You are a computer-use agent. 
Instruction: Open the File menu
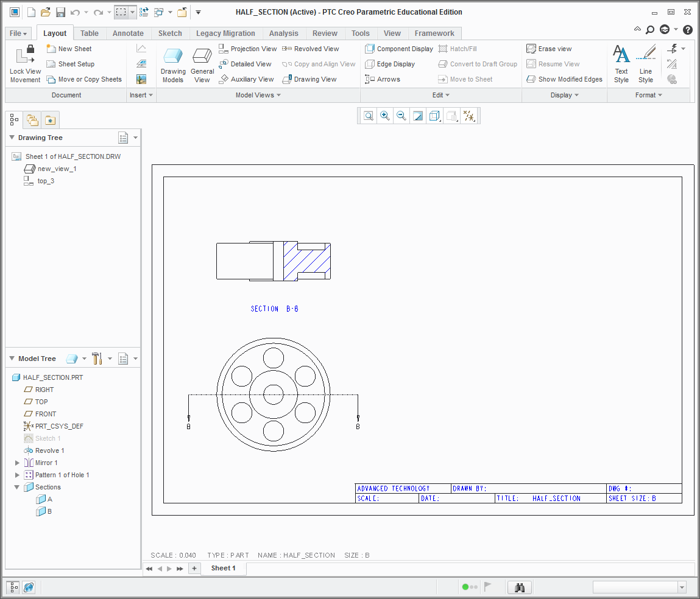[x=18, y=33]
